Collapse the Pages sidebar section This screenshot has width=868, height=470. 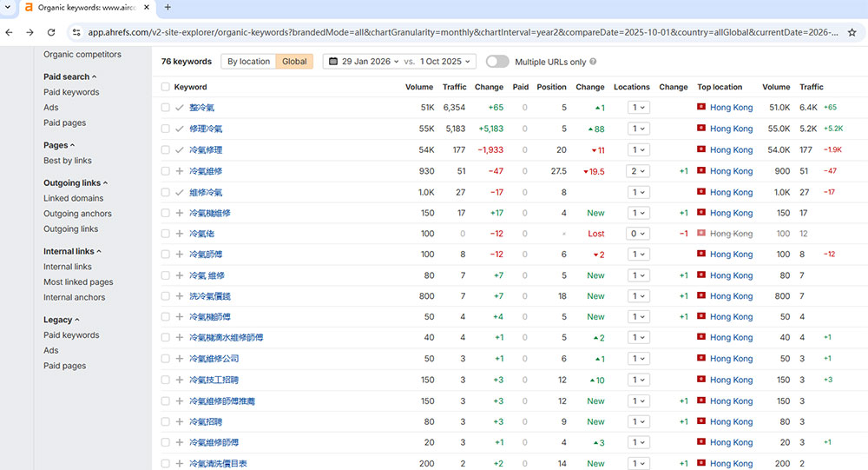click(x=59, y=145)
